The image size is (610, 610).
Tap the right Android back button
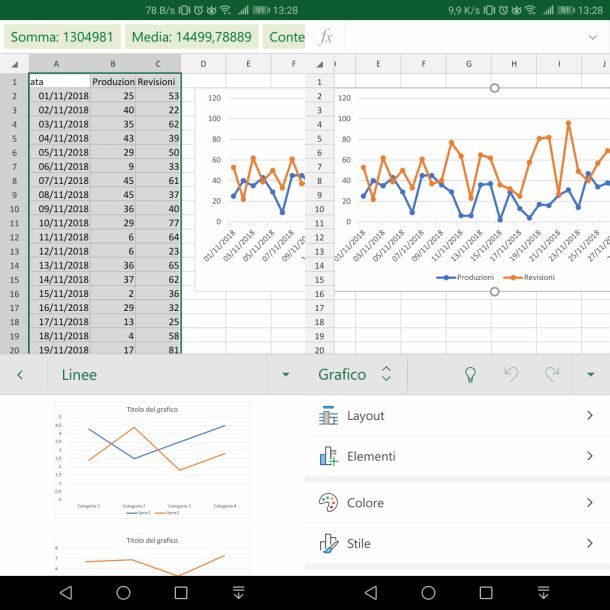coord(371,592)
